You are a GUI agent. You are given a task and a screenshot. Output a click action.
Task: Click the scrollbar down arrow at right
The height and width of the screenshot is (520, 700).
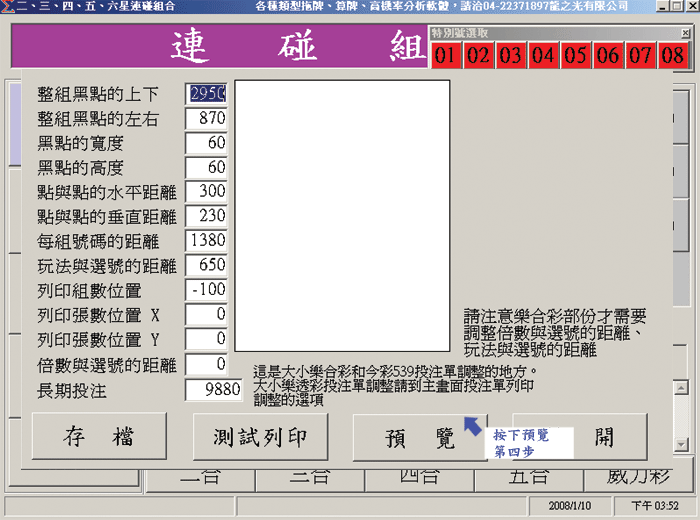pos(680,443)
